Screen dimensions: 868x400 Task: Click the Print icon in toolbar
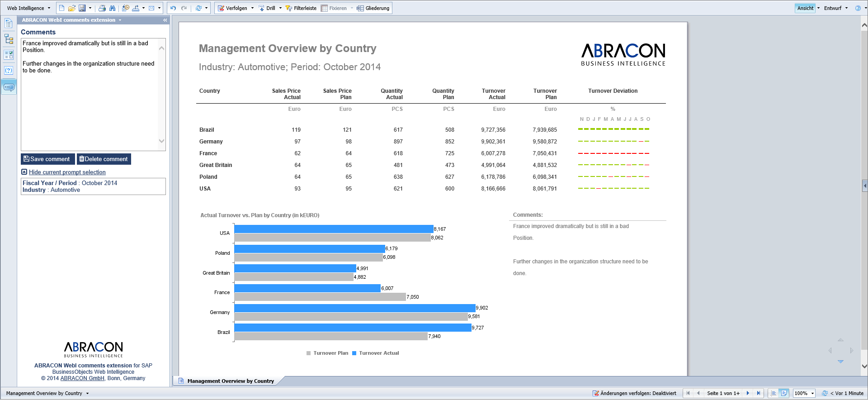click(x=102, y=8)
